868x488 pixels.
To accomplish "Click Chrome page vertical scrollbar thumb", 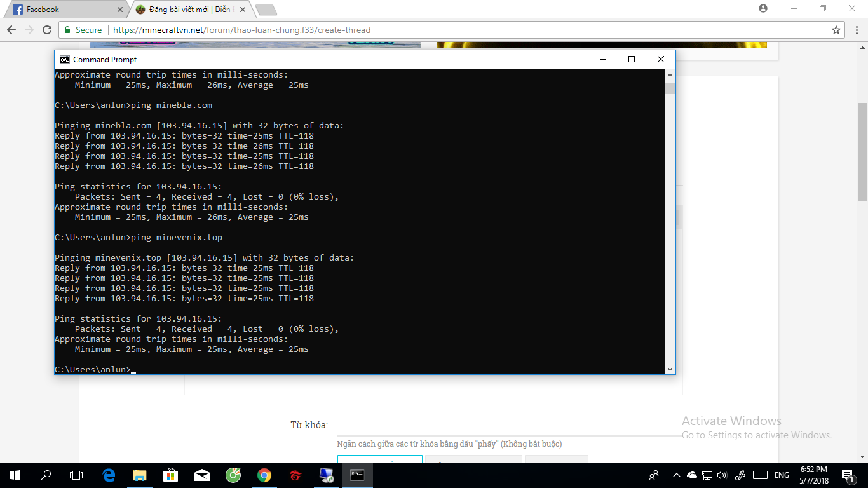I will pos(863,151).
